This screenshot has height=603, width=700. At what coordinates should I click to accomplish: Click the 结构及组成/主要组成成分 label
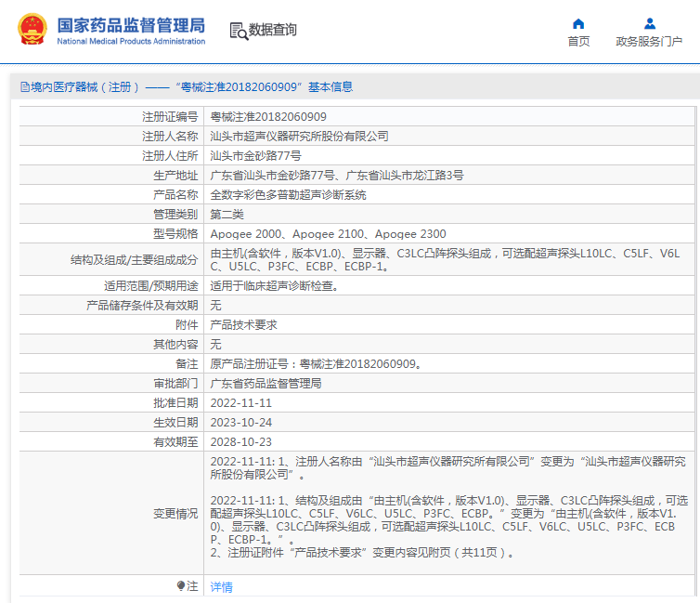point(135,260)
